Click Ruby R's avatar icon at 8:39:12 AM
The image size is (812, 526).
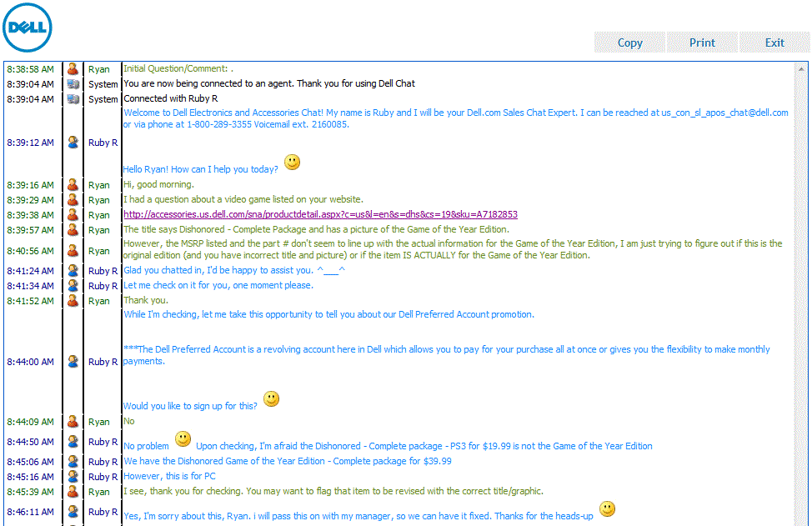[73, 143]
